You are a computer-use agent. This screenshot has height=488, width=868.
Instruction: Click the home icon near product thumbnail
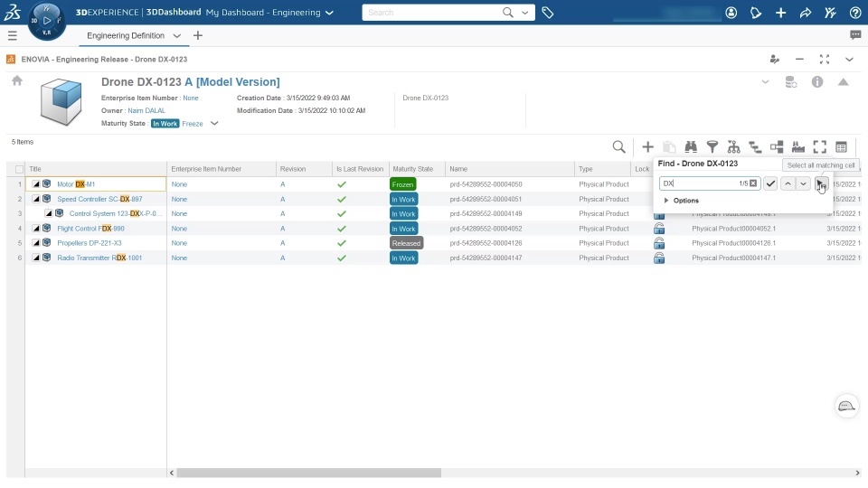click(x=17, y=80)
